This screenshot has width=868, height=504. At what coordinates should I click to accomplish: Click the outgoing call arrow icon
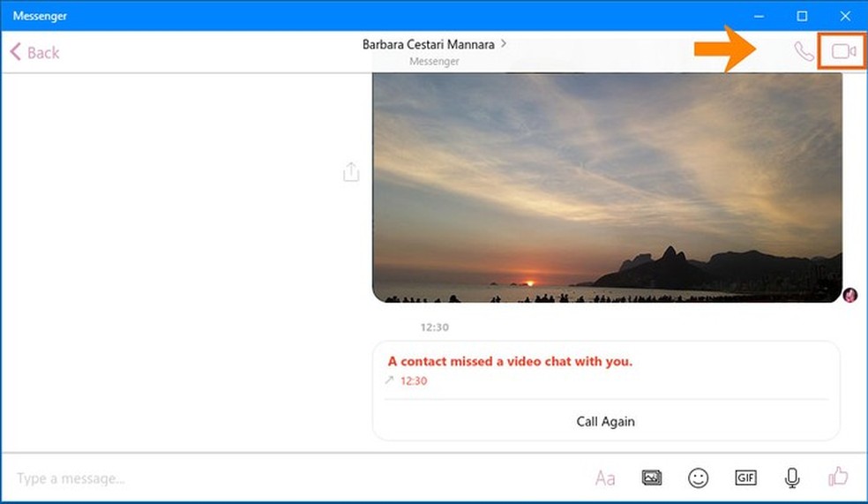pos(390,380)
